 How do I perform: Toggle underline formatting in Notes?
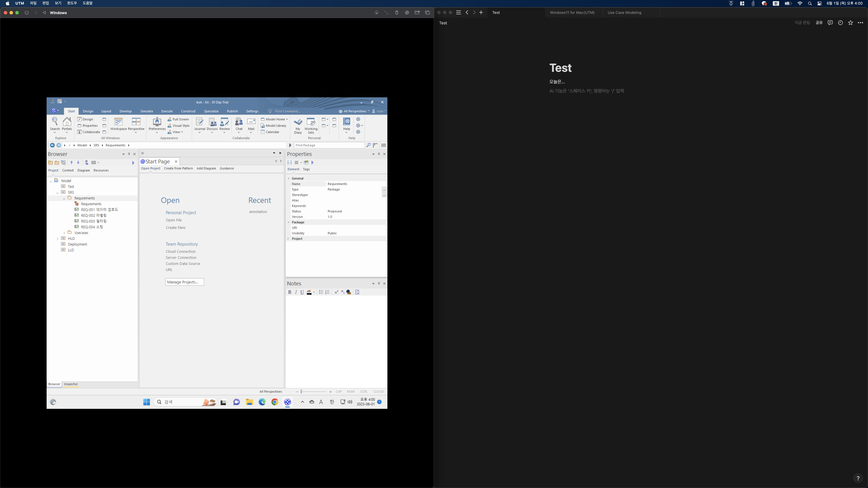tap(302, 292)
